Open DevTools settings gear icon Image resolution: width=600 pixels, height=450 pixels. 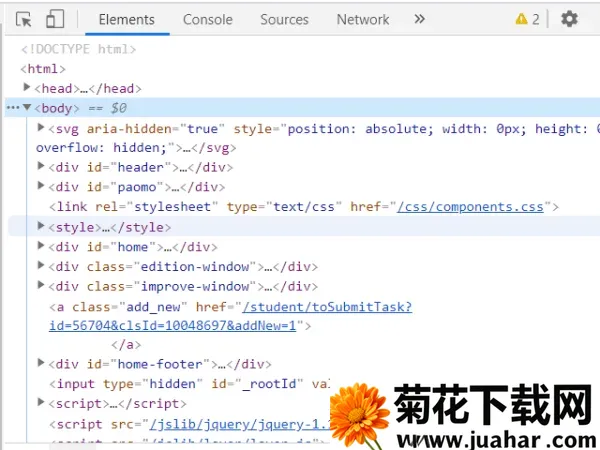click(569, 19)
